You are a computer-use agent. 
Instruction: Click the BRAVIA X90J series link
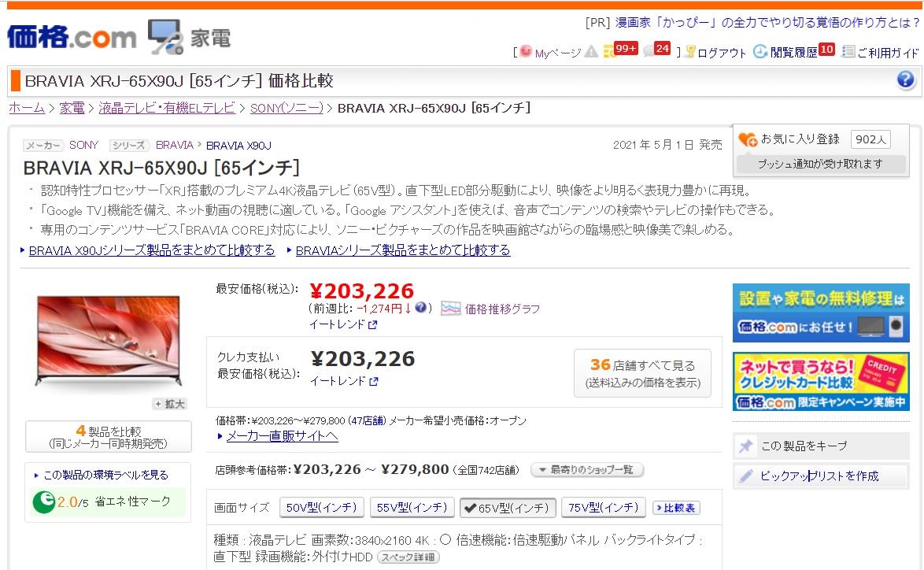(238, 146)
